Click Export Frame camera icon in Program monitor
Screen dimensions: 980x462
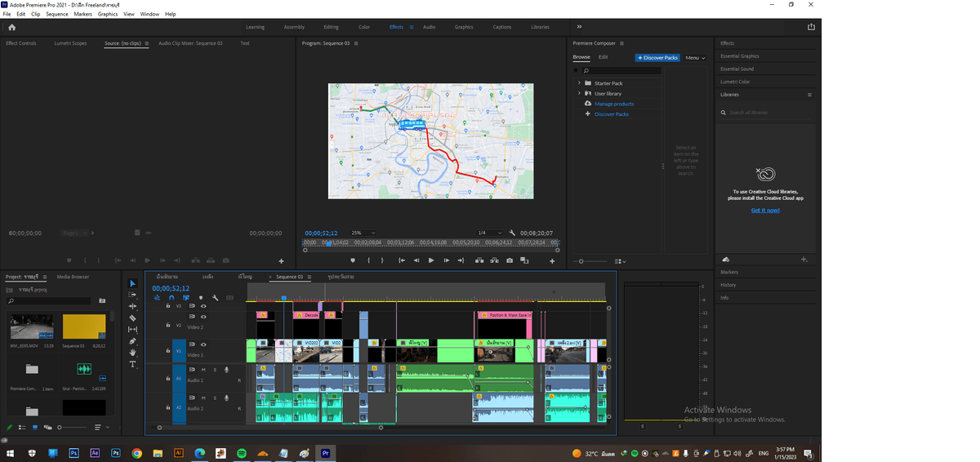510,260
